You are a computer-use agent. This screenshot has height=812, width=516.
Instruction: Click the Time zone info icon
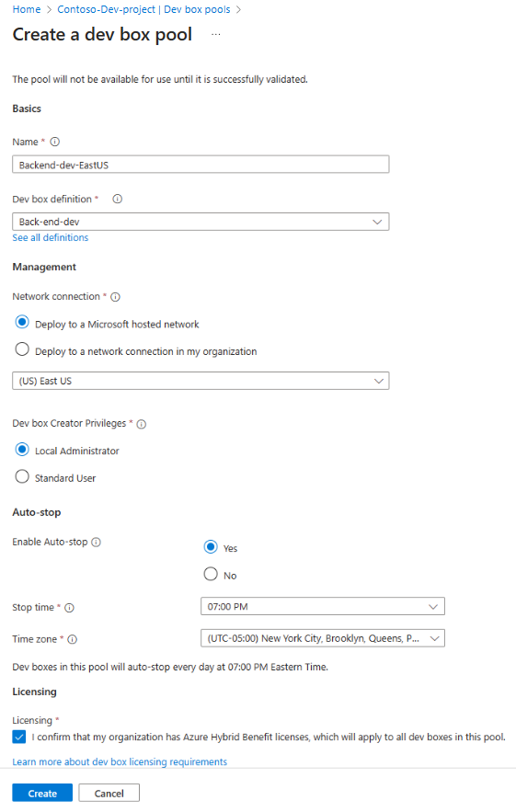[x=73, y=639]
